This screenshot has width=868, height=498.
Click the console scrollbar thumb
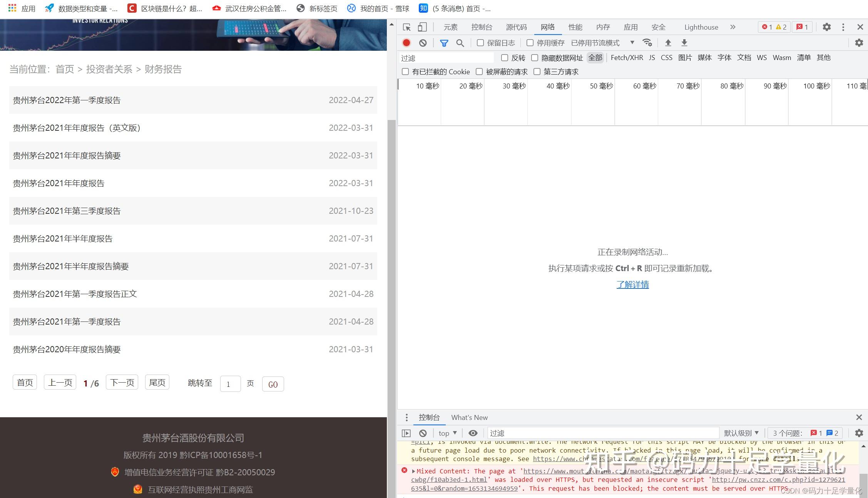pyautogui.click(x=863, y=485)
